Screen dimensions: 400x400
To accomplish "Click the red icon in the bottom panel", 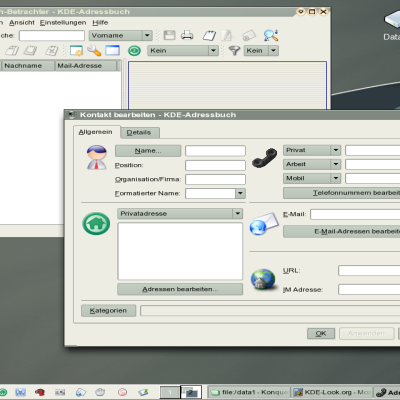I will 40,392.
